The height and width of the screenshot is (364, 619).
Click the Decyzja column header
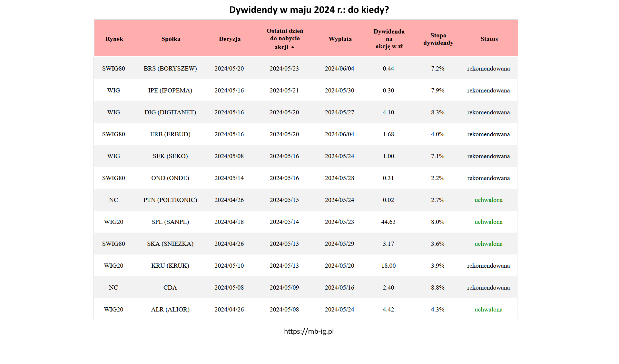(230, 39)
